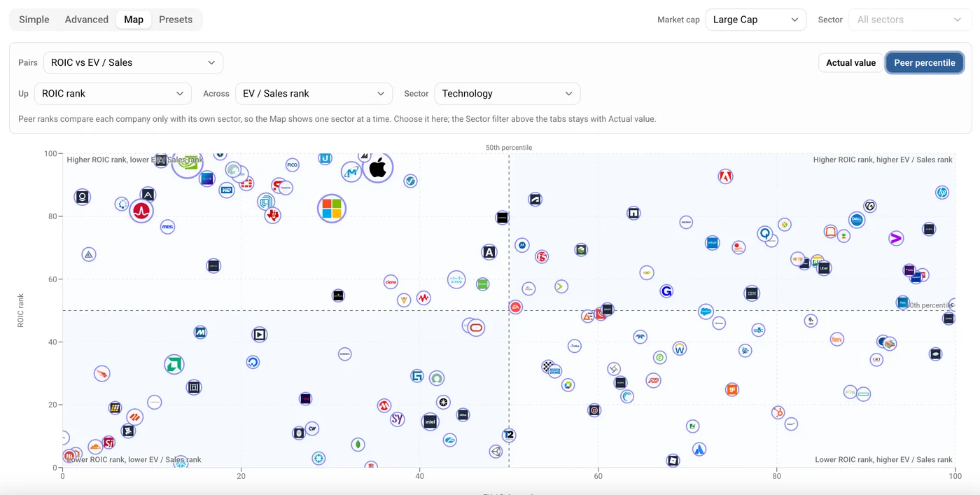The width and height of the screenshot is (980, 495).
Task: Click the Broadcom red pulse bubble
Action: coord(141,210)
